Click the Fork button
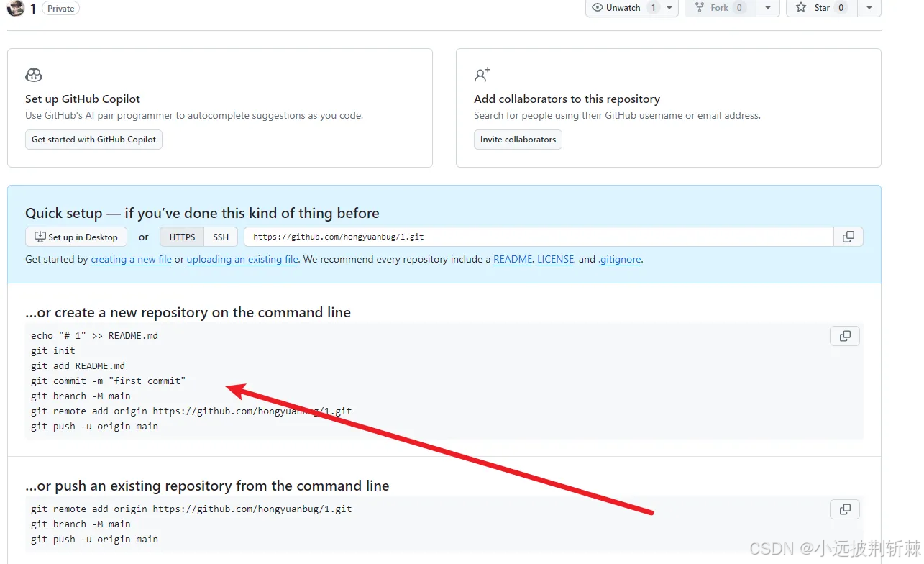 (719, 8)
